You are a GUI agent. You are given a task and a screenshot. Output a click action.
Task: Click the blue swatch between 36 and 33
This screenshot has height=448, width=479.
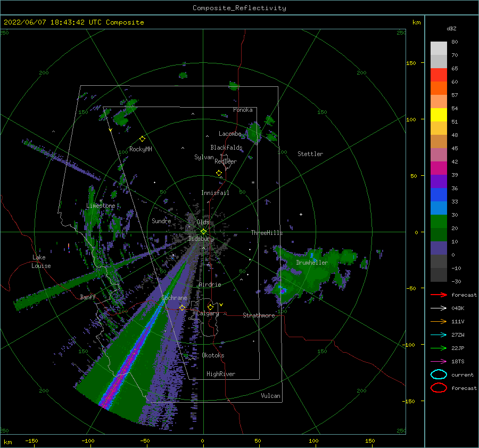tap(439, 195)
